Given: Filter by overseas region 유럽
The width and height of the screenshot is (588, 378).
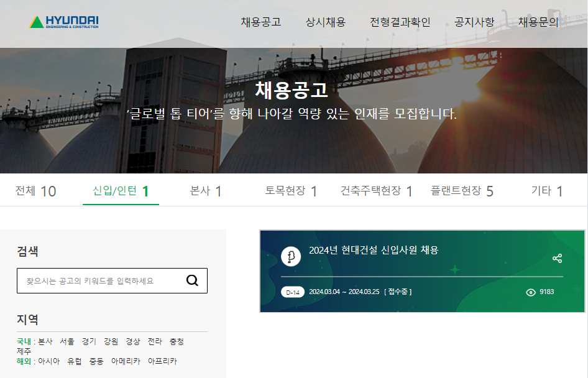Looking at the screenshot, I should point(74,361).
